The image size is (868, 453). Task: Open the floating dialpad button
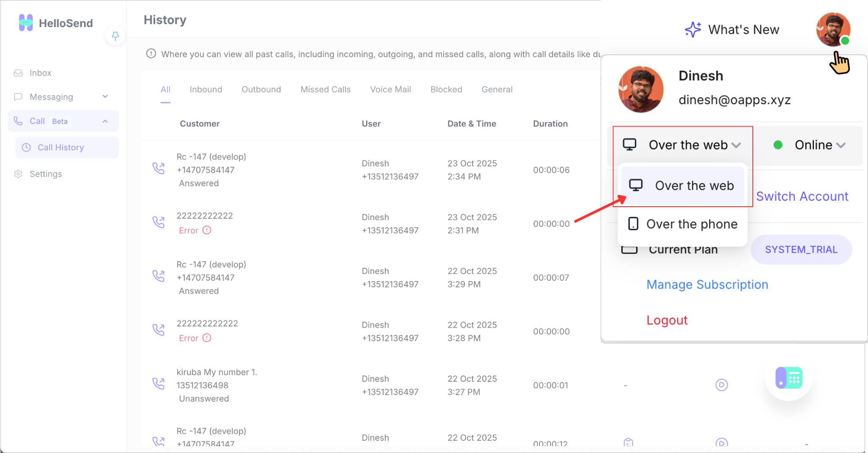point(789,377)
